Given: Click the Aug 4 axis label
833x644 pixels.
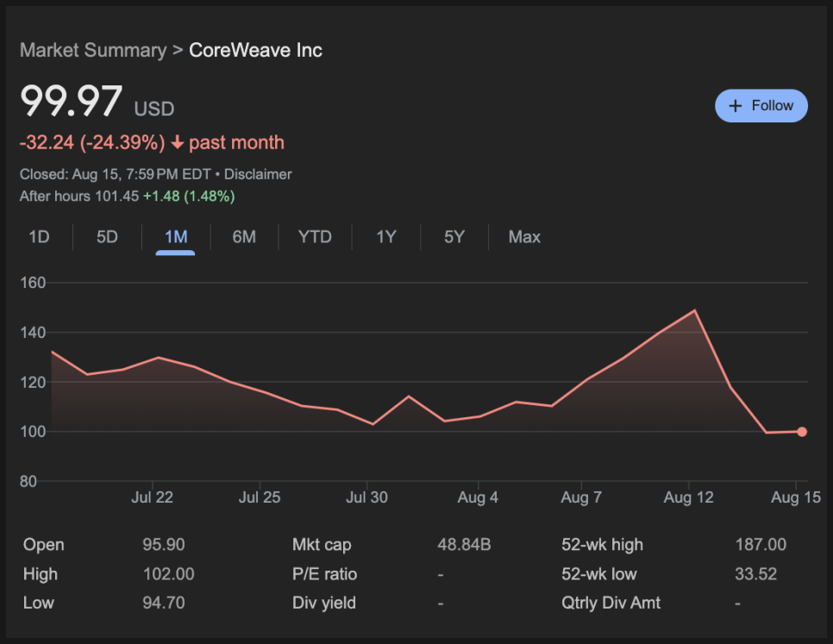Looking at the screenshot, I should (x=478, y=497).
